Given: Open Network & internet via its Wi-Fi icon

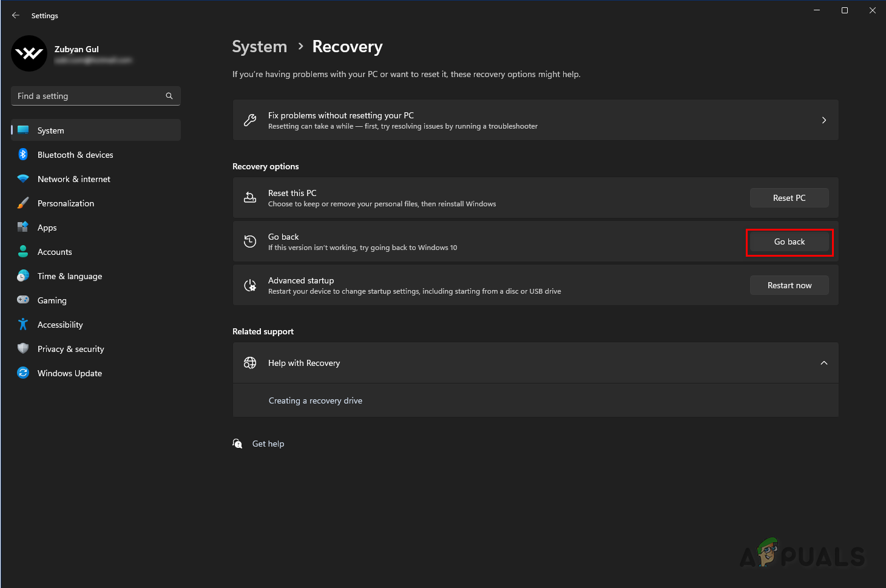Looking at the screenshot, I should click(x=23, y=179).
